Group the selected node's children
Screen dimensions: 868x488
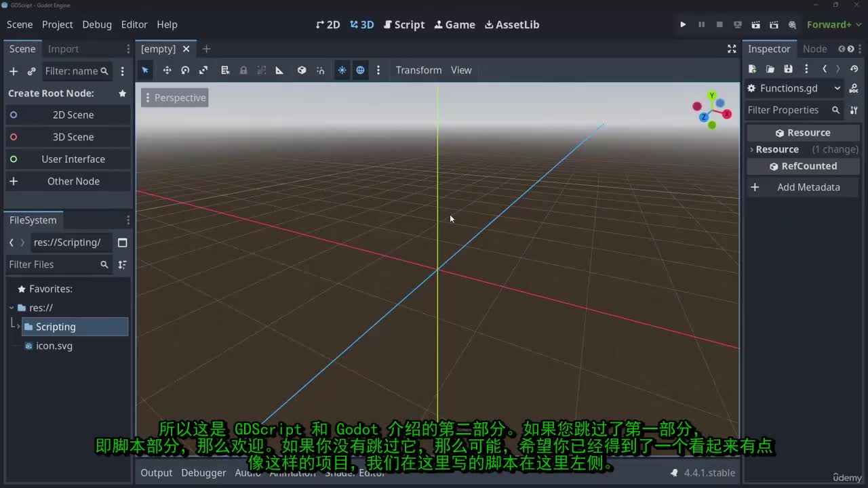(262, 70)
